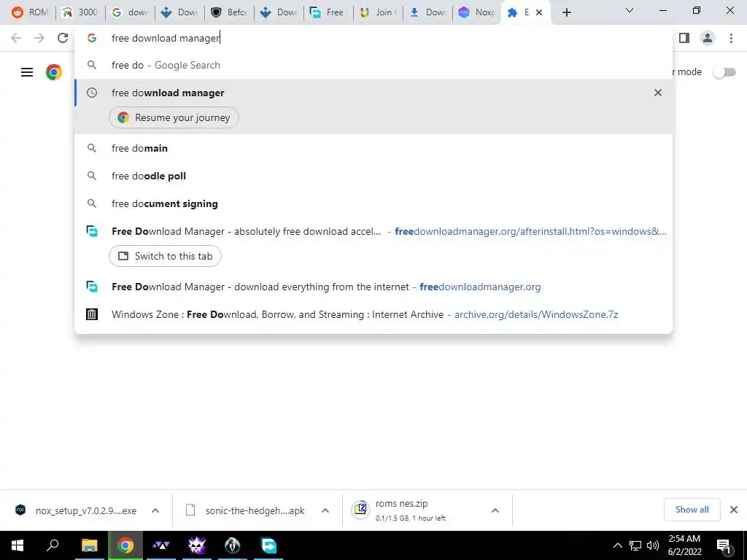
Task: Switch to the 'Dow' tab left of 'Befor'
Action: click(x=179, y=12)
